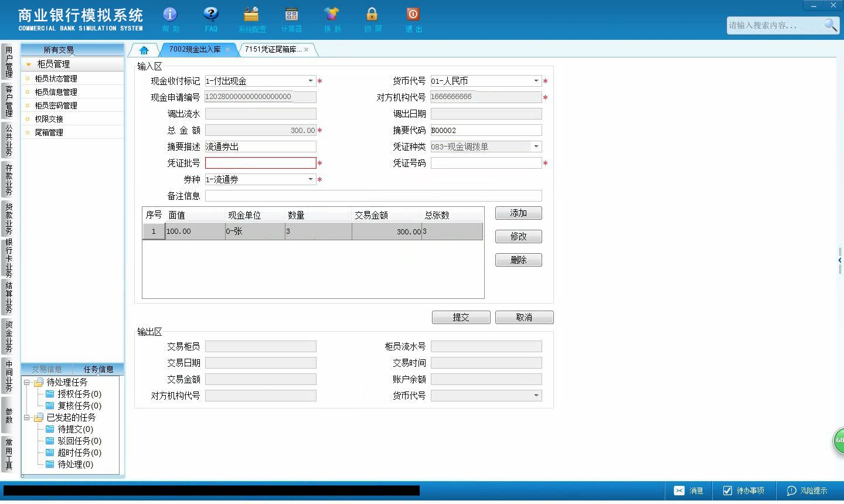Go to the home tab icon
This screenshot has height=504, width=844.
[x=144, y=50]
